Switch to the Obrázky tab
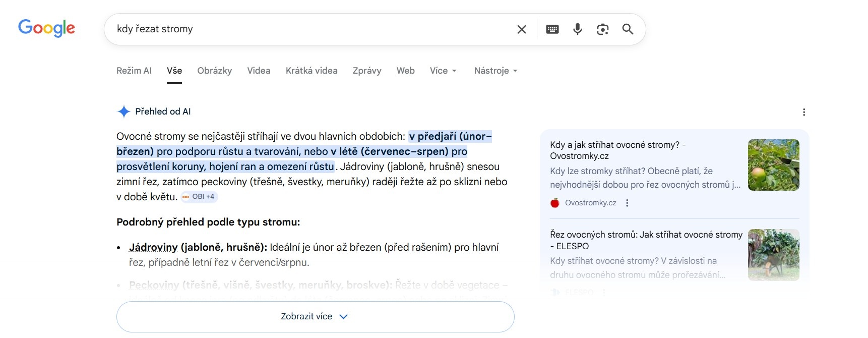This screenshot has height=338, width=868. (214, 71)
